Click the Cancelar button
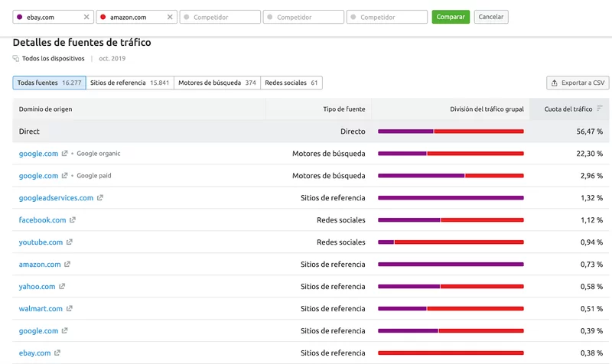Image resolution: width=612 pixels, height=364 pixels. coord(491,17)
